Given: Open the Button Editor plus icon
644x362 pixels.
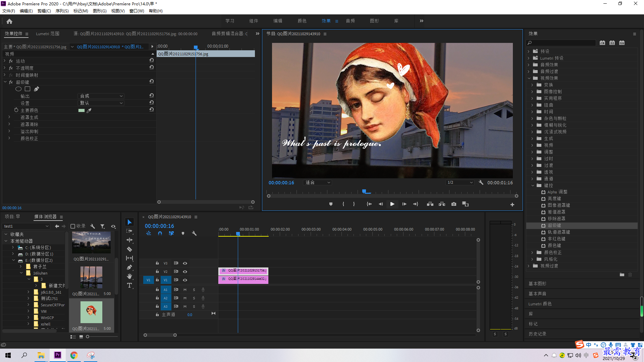Looking at the screenshot, I should click(x=512, y=204).
